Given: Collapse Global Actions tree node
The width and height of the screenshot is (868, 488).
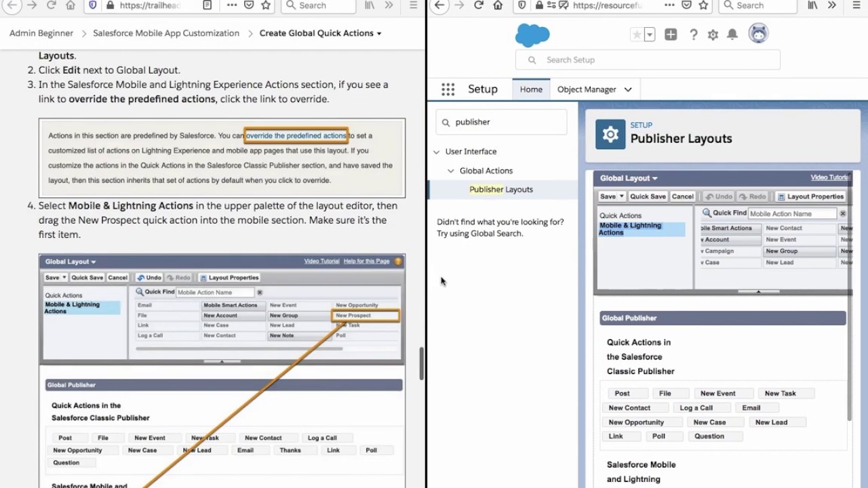Looking at the screenshot, I should [x=450, y=171].
